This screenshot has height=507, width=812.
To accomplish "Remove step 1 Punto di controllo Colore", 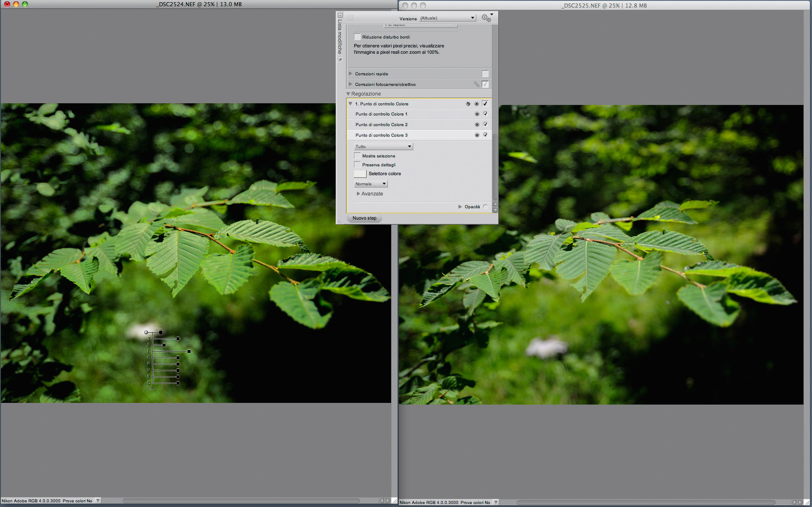I will click(477, 104).
